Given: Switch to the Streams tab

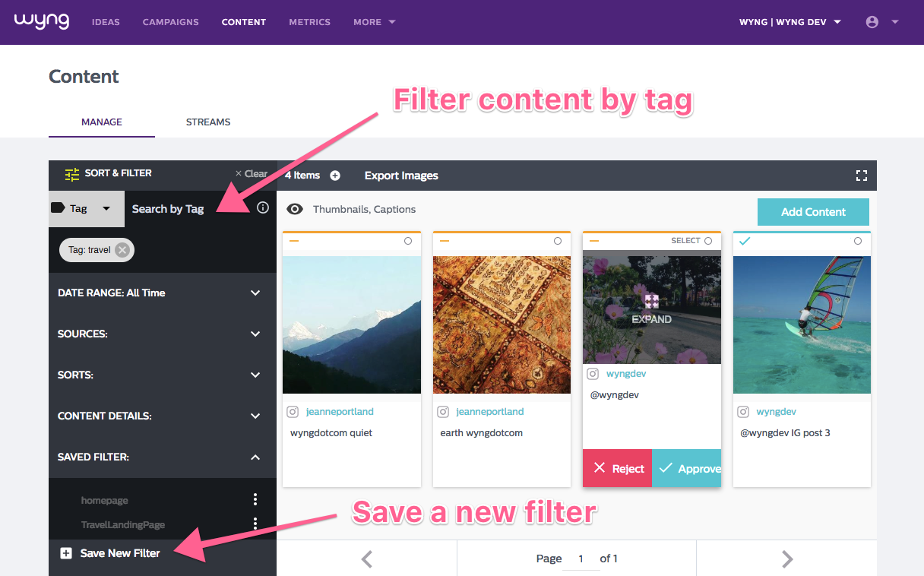Looking at the screenshot, I should (x=208, y=122).
